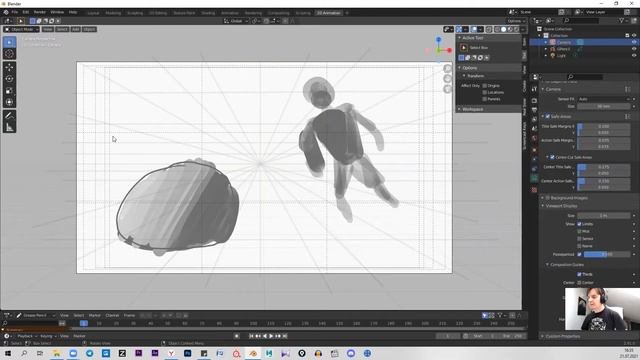Adjust the Passepartout opacity slider

click(x=607, y=254)
